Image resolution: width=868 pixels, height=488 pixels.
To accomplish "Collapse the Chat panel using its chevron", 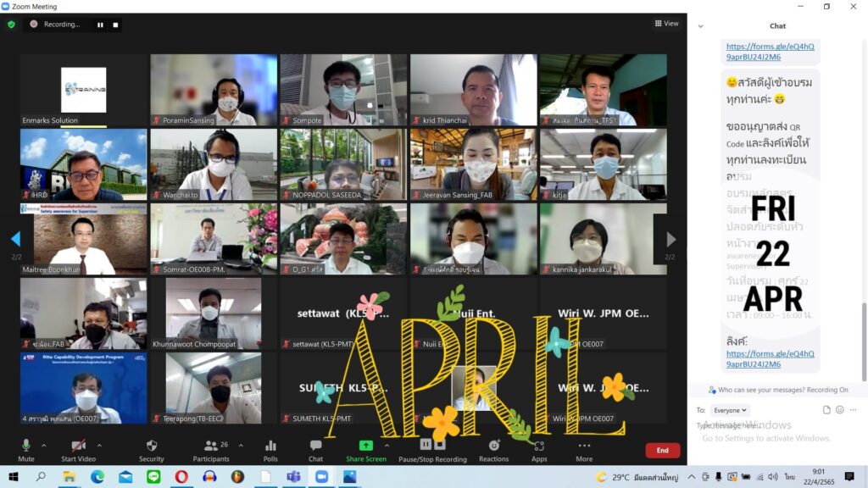I will point(701,26).
